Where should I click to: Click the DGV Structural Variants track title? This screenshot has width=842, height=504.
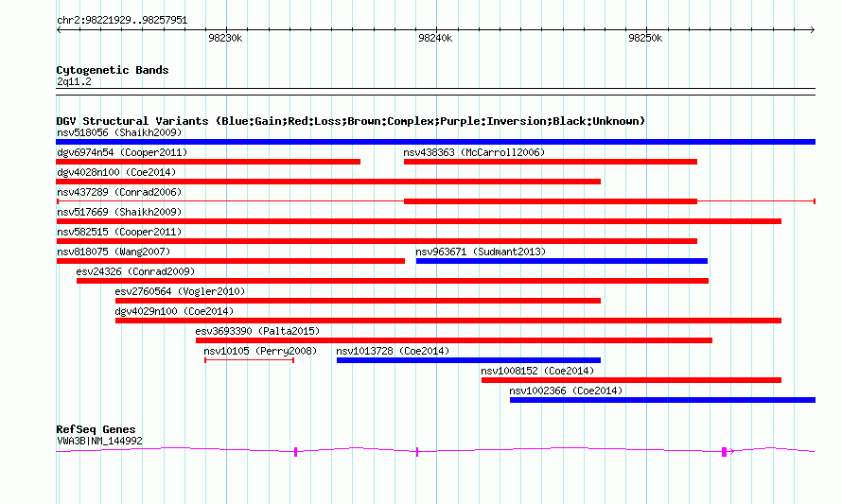click(x=351, y=121)
